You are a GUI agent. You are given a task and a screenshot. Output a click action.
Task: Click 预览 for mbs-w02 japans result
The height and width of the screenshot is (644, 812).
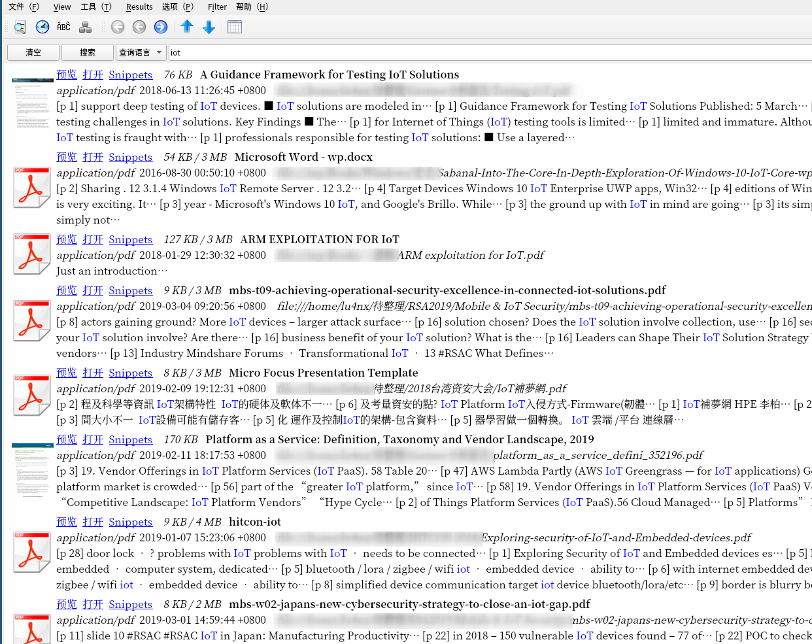[67, 604]
